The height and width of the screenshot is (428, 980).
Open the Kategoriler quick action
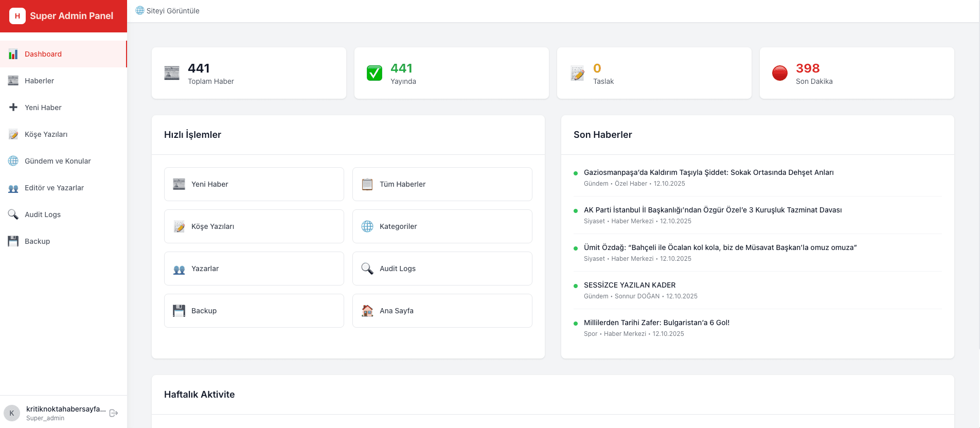coord(442,226)
